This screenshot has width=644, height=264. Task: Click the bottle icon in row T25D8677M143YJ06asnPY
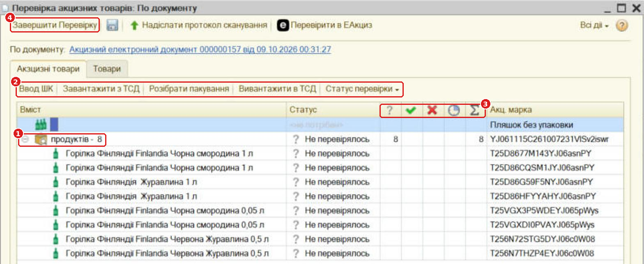(56, 154)
